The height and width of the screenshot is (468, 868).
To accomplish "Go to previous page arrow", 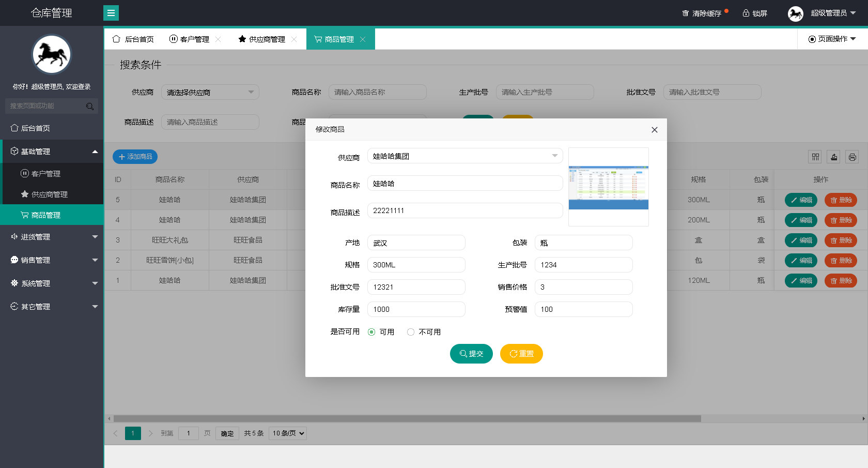I will pyautogui.click(x=116, y=433).
